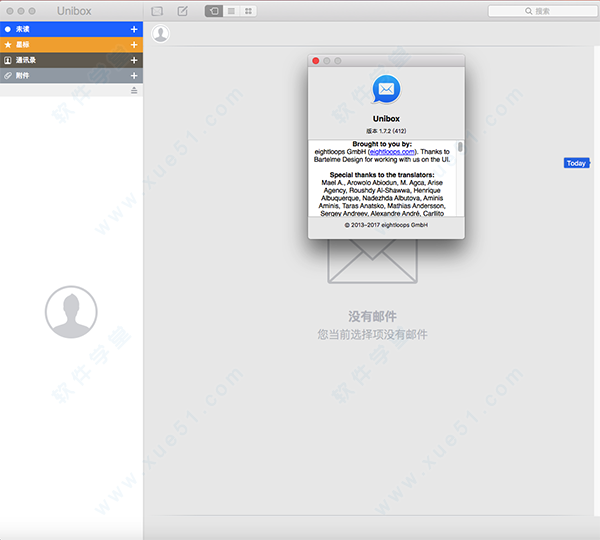
Task: Select the 附件 attachments sidebar row
Action: click(71, 76)
